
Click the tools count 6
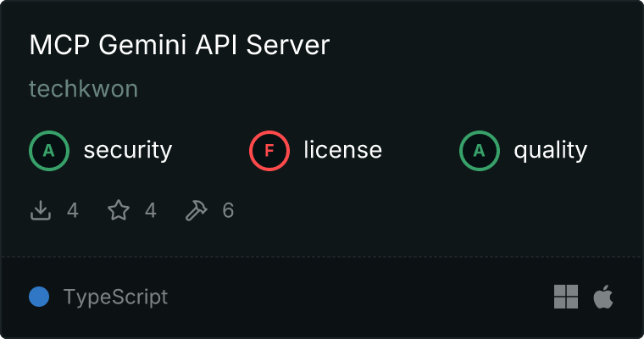coord(228,210)
